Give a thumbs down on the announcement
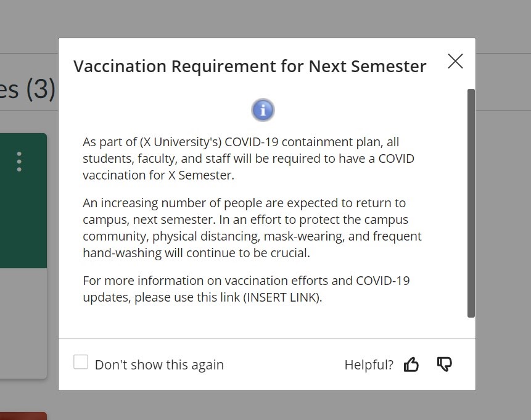Viewport: 531px width, 420px height. tap(444, 364)
